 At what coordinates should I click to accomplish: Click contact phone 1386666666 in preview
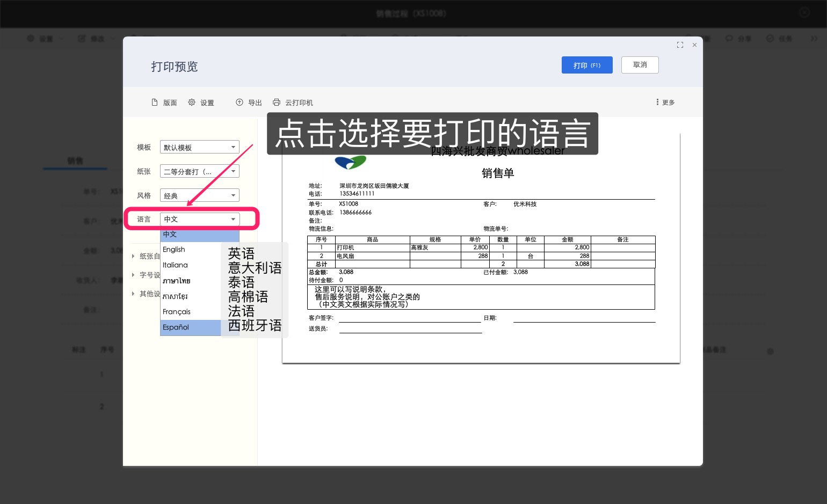356,213
